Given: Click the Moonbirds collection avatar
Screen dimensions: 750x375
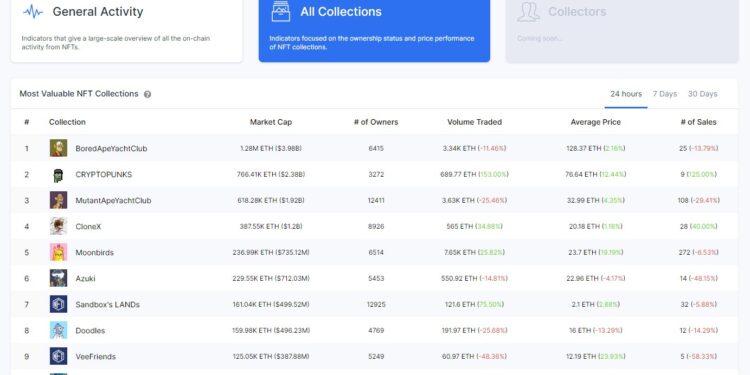Looking at the screenshot, I should tap(58, 252).
